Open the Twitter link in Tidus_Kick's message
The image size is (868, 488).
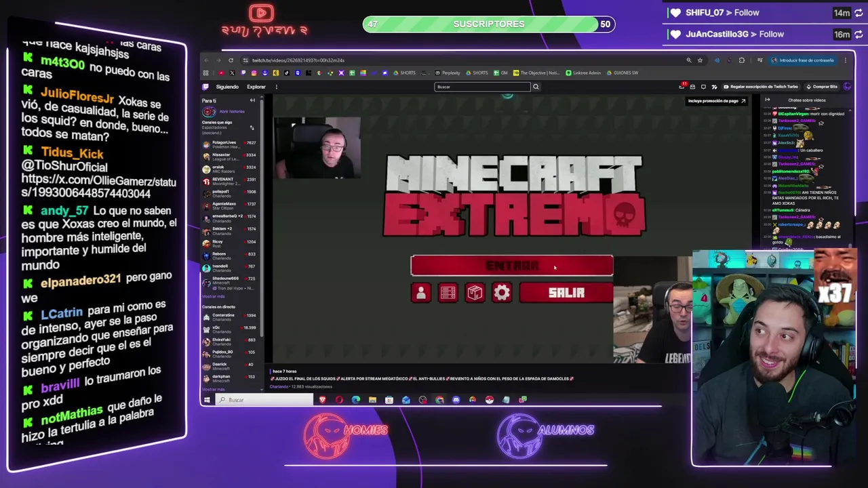[x=98, y=188]
